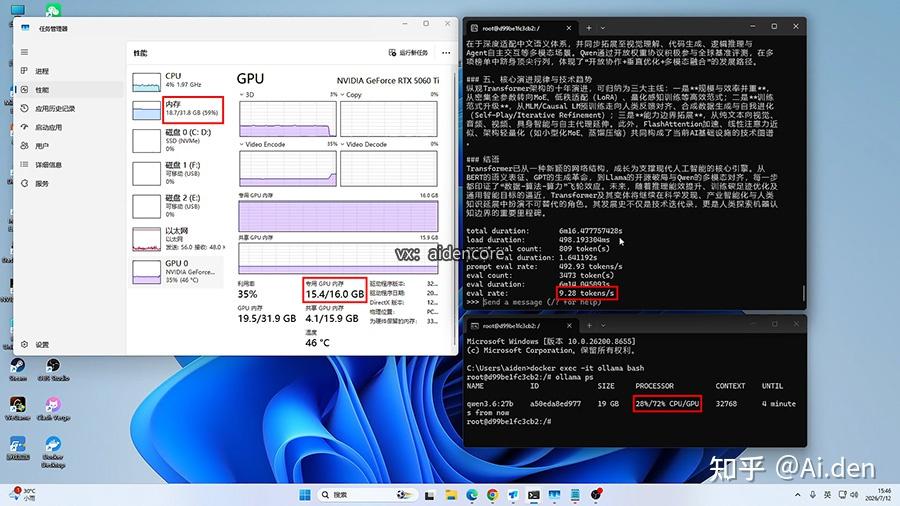This screenshot has height=506, width=900.
Task: Click the dedicated GPU memory (专用GPU内存) usage graph
Action: (x=338, y=216)
